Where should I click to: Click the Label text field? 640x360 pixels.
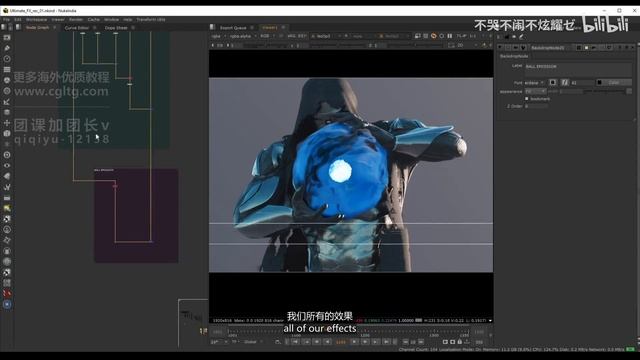(x=578, y=69)
